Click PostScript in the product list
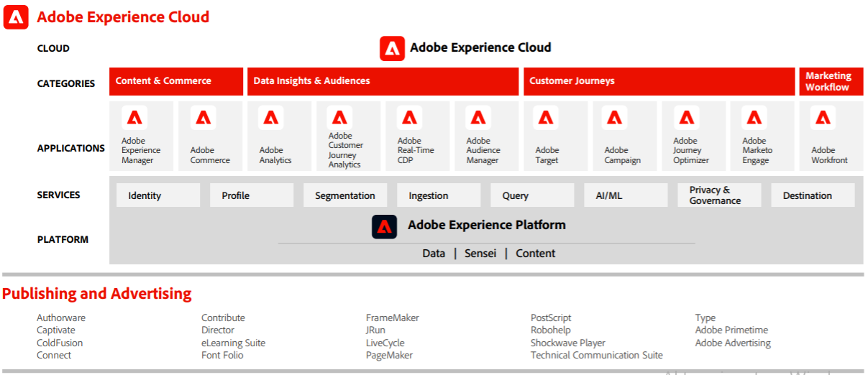The width and height of the screenshot is (868, 375). (551, 318)
